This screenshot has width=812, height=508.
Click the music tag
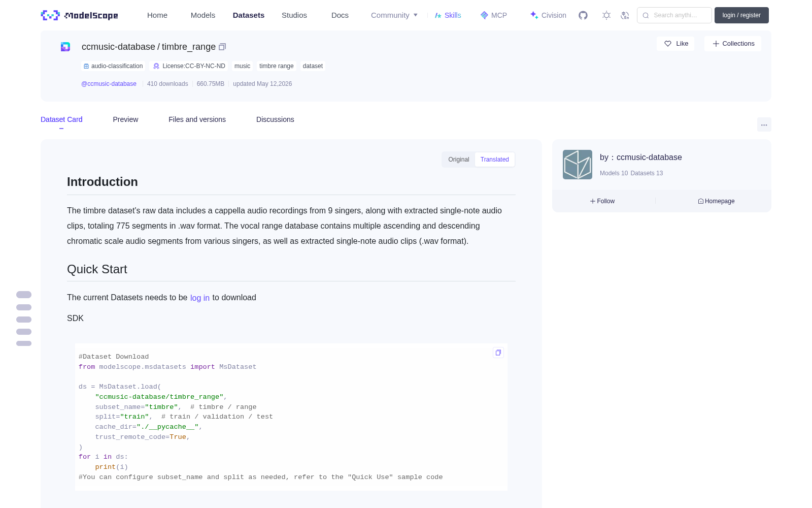[x=242, y=66]
